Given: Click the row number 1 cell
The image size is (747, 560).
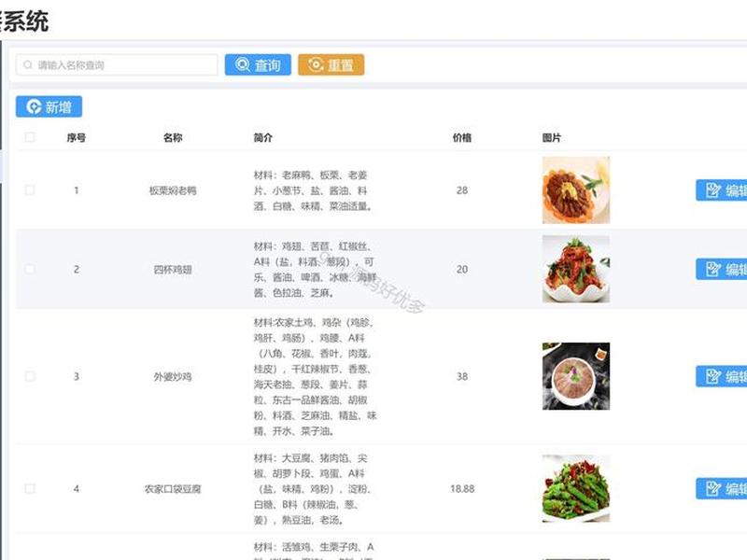Looking at the screenshot, I should (x=77, y=190).
